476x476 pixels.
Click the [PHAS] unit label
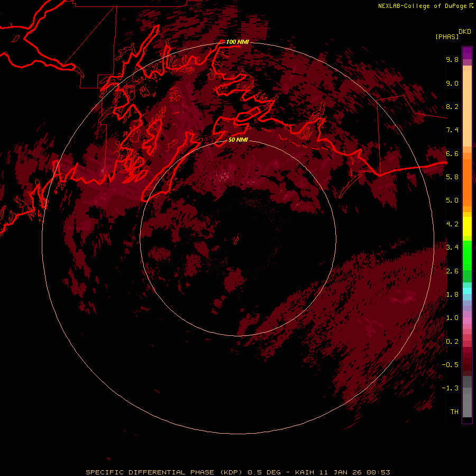pos(447,36)
